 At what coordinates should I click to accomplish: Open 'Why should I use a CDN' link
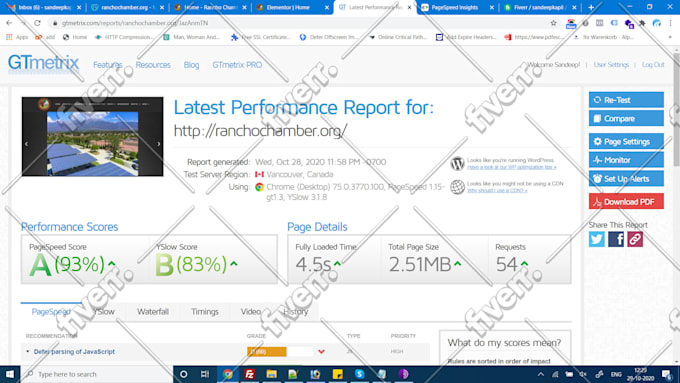[x=497, y=190]
